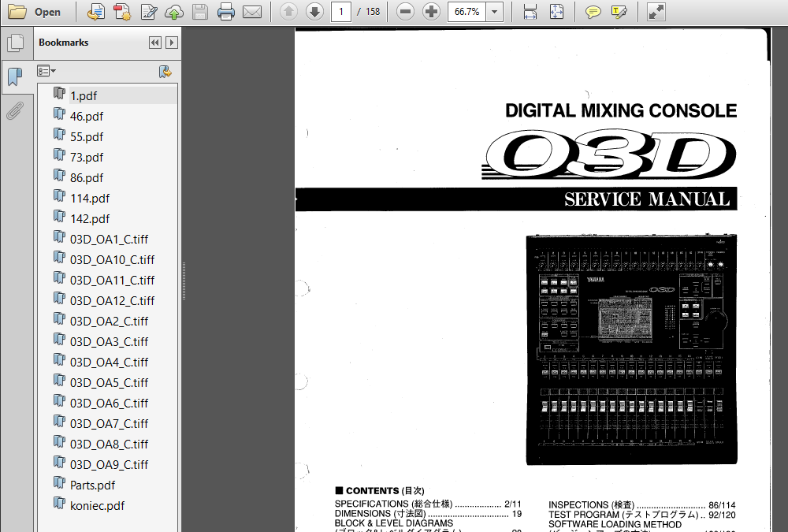This screenshot has height=532, width=788.
Task: Open the Page Thumbnails panel icon
Action: pos(16,43)
